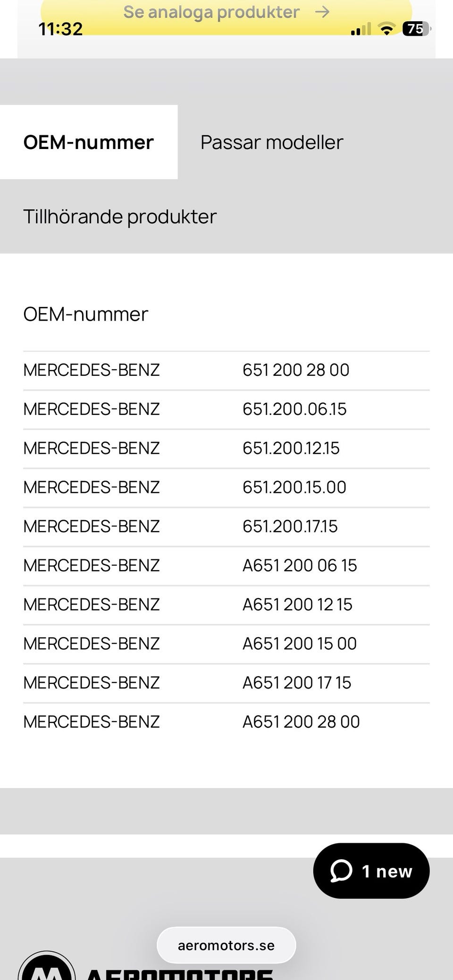Tap the chat bubble icon

pos(341,871)
